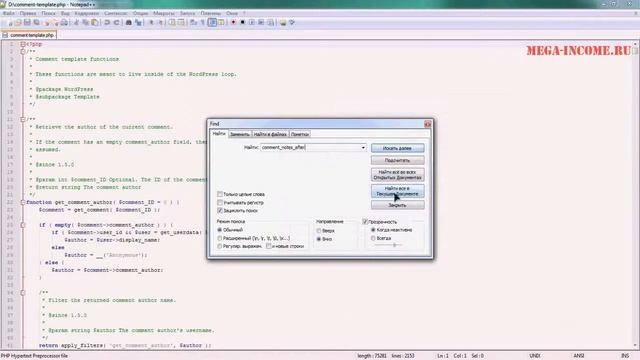This screenshot has width=640, height=360.
Task: Click the Run Macro Multiple Times icon
Action: click(x=261, y=23)
